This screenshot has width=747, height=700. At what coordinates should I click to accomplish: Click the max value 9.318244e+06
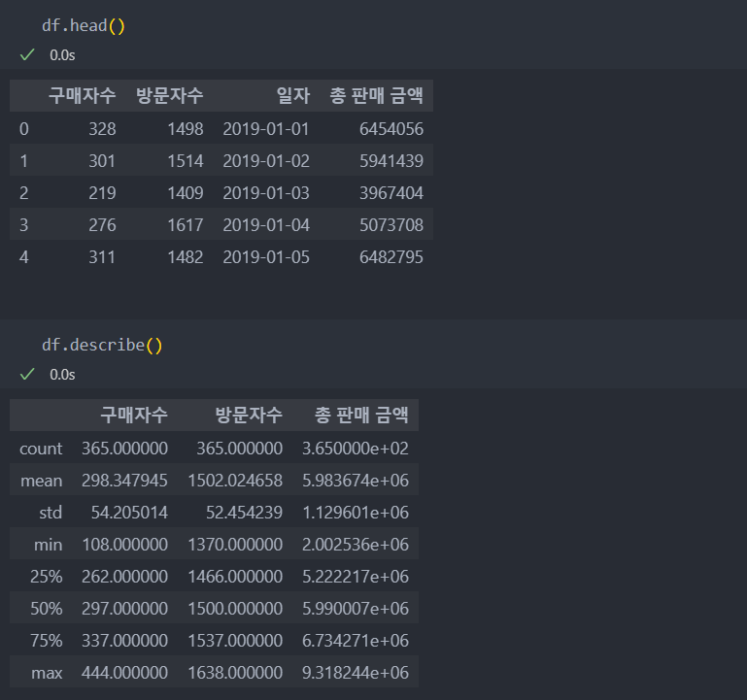(x=356, y=673)
